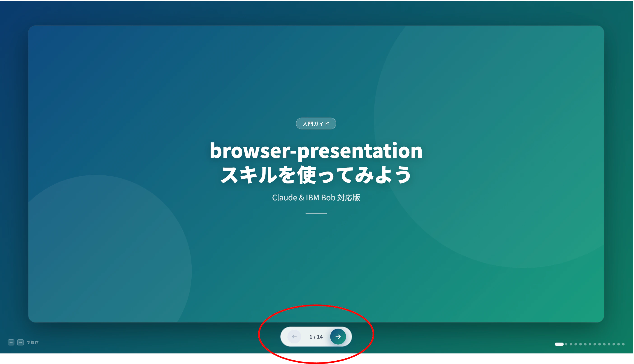
Task: Click the "で操作" keyboard hint text
Action: click(x=33, y=343)
